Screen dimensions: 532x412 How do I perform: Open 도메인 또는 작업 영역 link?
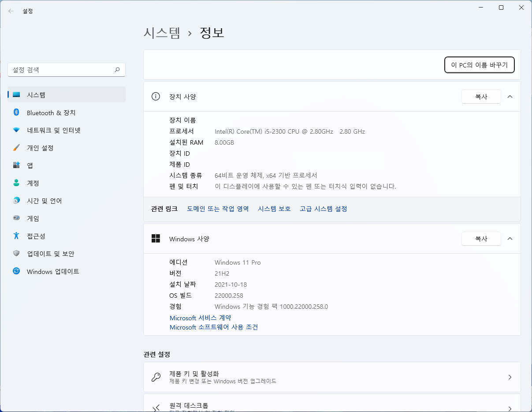click(x=218, y=209)
